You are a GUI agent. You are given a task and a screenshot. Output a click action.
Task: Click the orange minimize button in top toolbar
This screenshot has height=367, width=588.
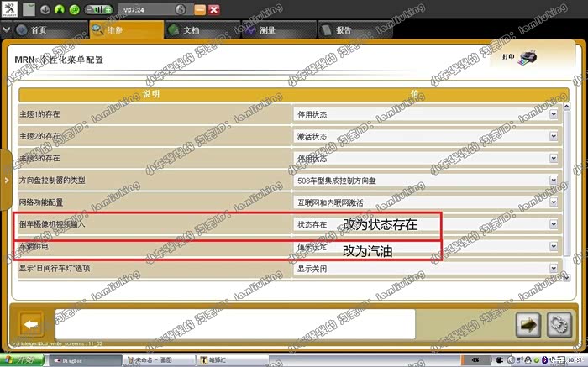198,10
